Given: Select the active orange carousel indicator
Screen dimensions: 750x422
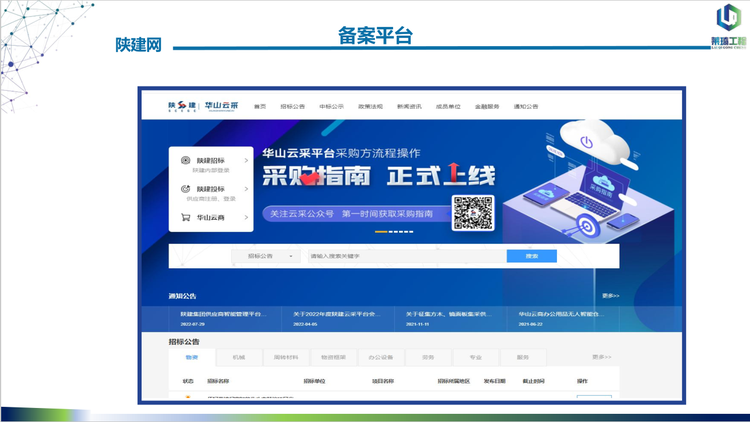Looking at the screenshot, I should (381, 232).
